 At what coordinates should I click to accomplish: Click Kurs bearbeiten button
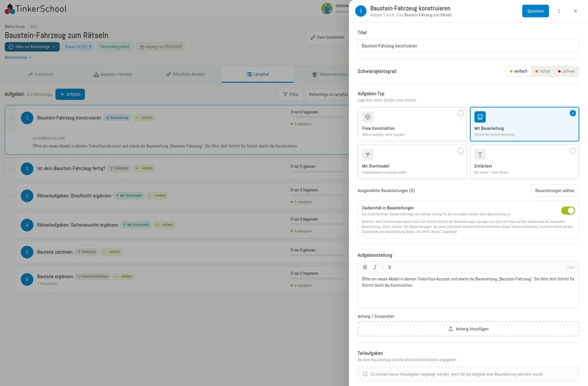coord(327,37)
